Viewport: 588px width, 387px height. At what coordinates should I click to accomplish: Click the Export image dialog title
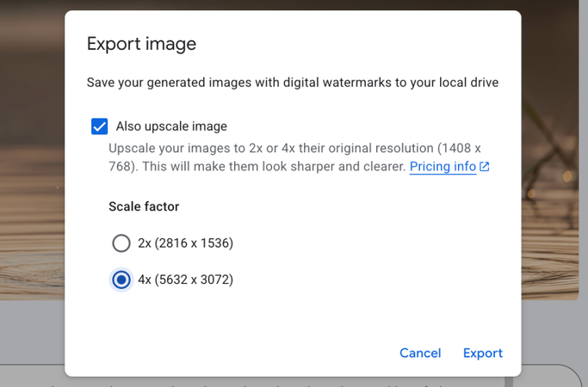(141, 44)
